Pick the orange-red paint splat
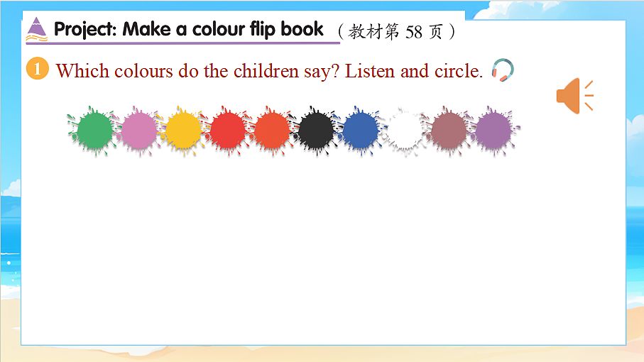 point(271,131)
